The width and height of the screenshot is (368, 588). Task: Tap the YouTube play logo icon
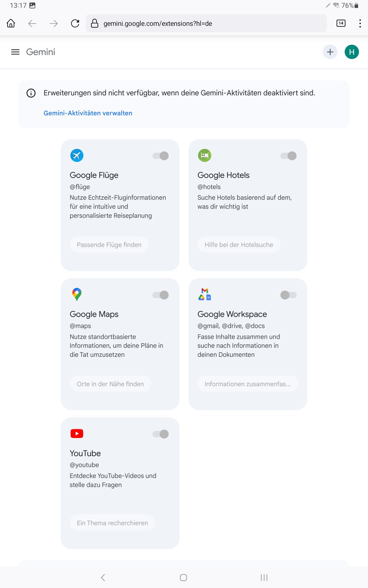[77, 433]
